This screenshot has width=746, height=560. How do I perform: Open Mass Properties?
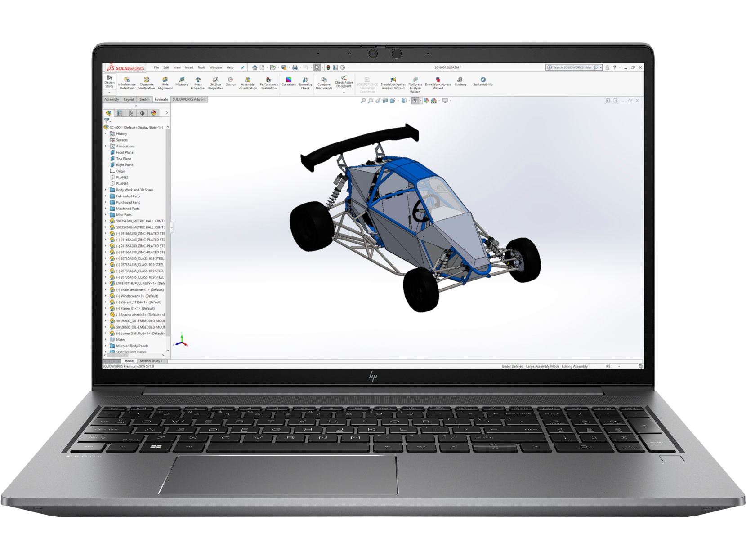point(198,82)
